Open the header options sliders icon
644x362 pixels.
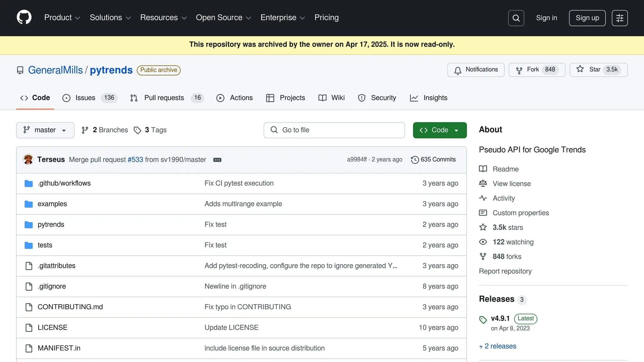tap(620, 18)
